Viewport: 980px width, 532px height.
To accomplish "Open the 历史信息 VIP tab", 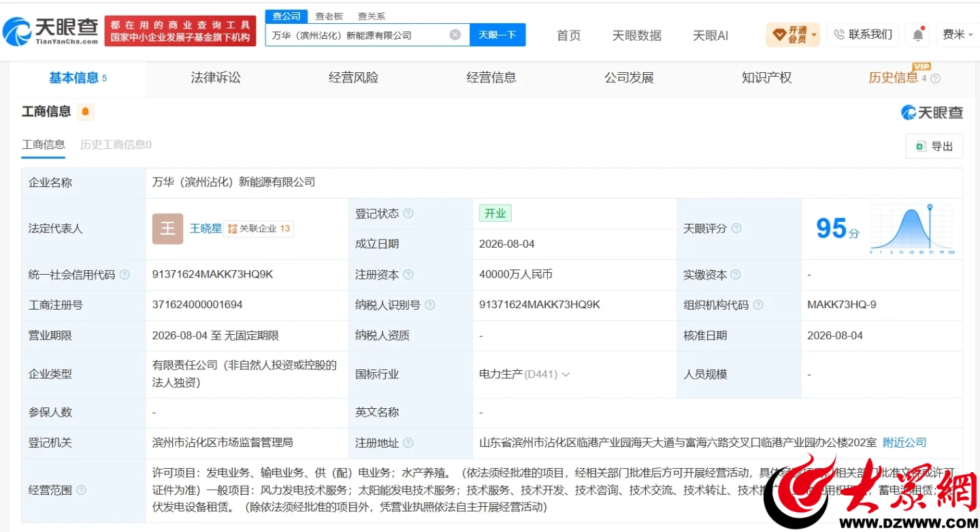I will [x=894, y=78].
